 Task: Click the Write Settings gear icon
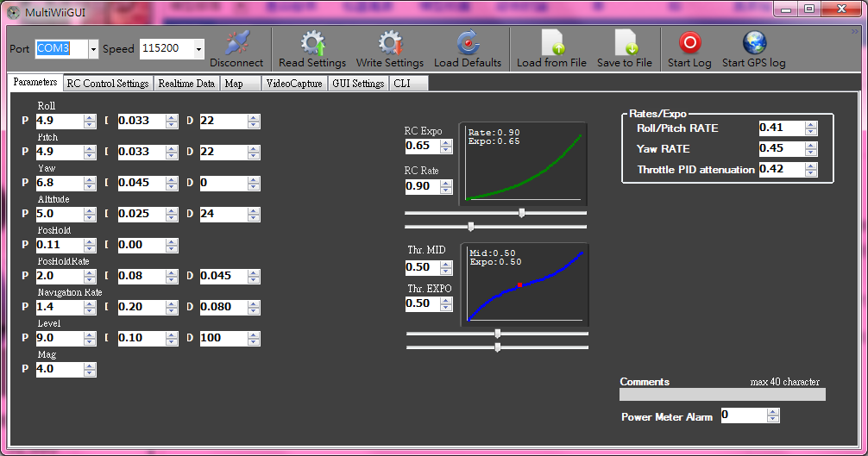coord(390,42)
